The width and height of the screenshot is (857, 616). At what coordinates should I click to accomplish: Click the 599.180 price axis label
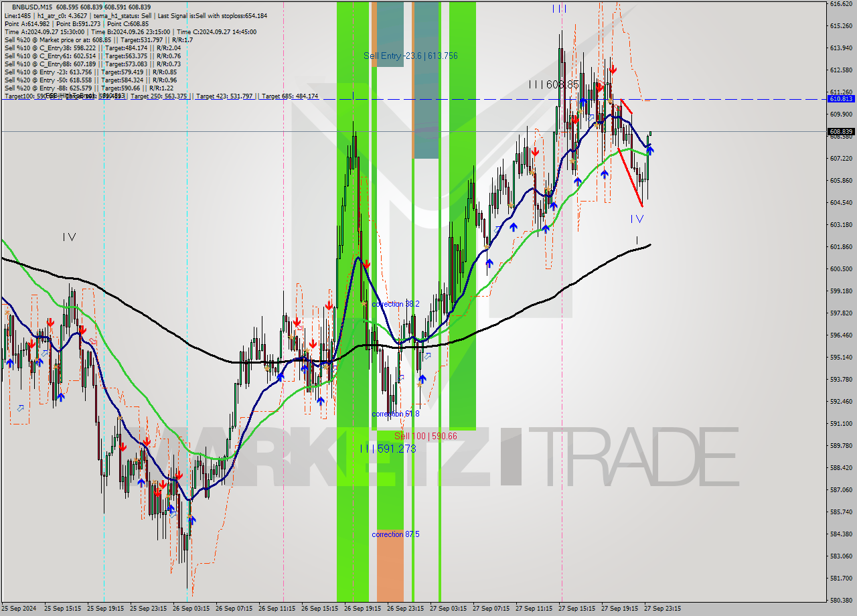click(840, 291)
